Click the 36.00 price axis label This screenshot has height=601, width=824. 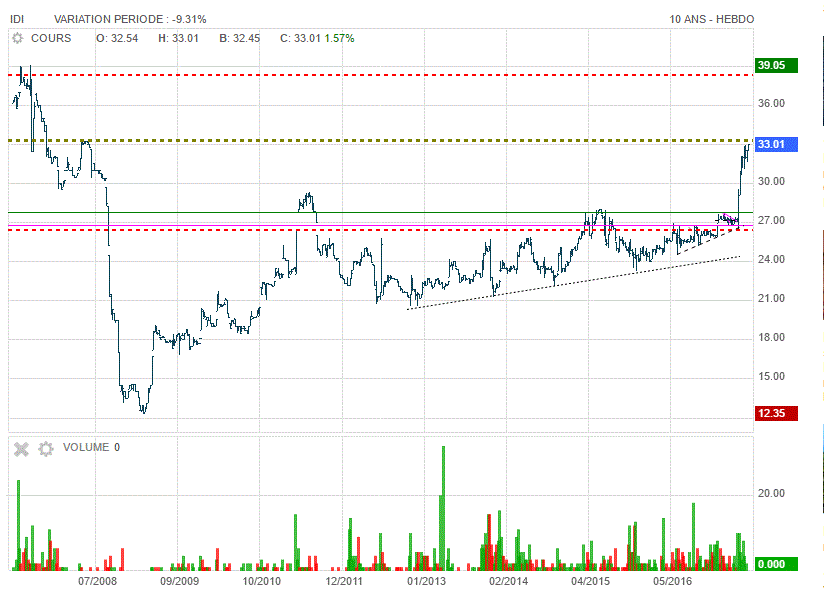pos(771,103)
